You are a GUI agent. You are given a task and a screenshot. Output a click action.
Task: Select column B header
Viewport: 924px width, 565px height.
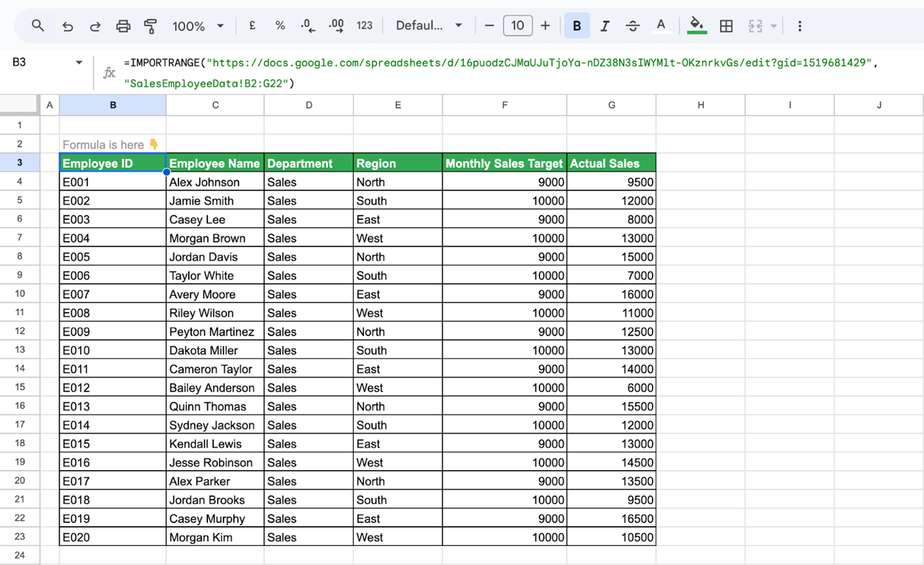pos(113,105)
